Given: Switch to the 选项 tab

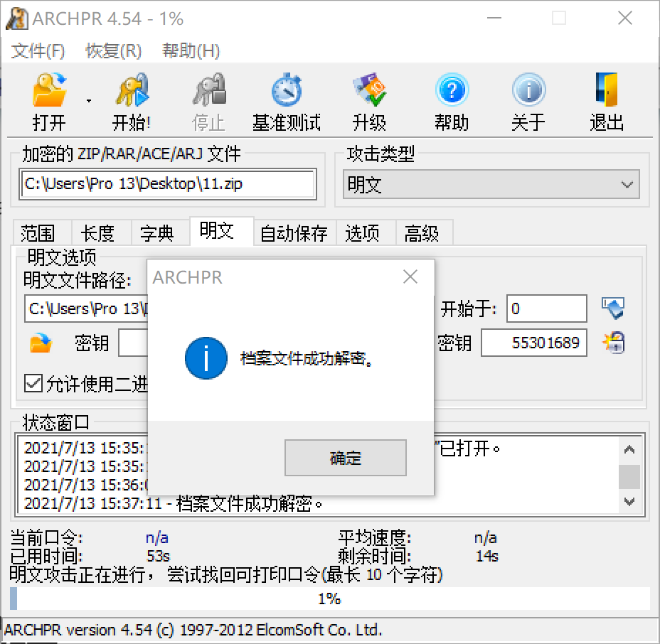Looking at the screenshot, I should pyautogui.click(x=366, y=232).
